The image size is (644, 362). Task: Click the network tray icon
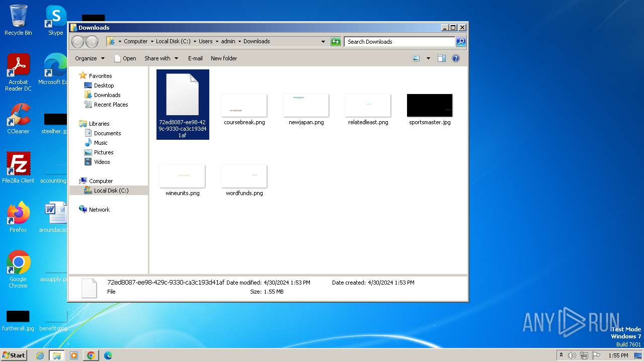point(584,355)
